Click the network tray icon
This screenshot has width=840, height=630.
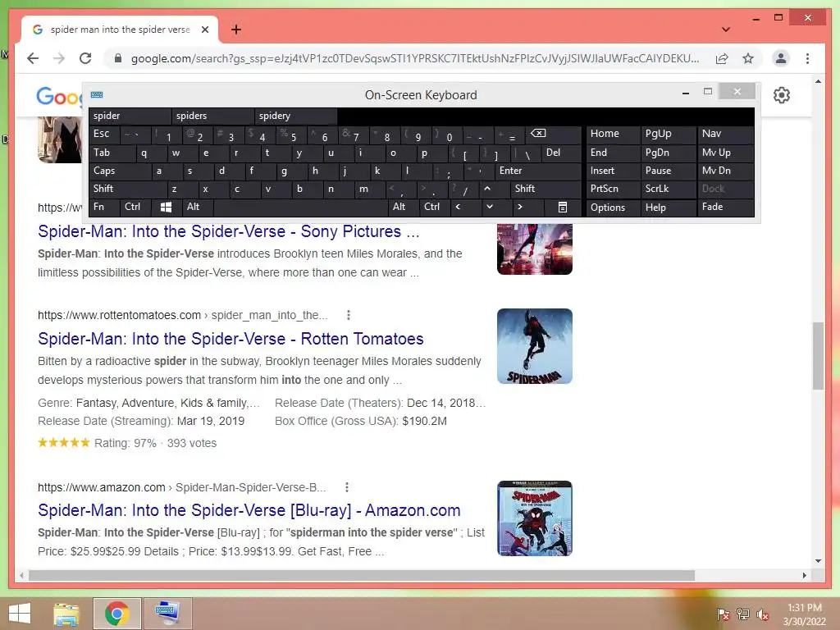tap(743, 614)
